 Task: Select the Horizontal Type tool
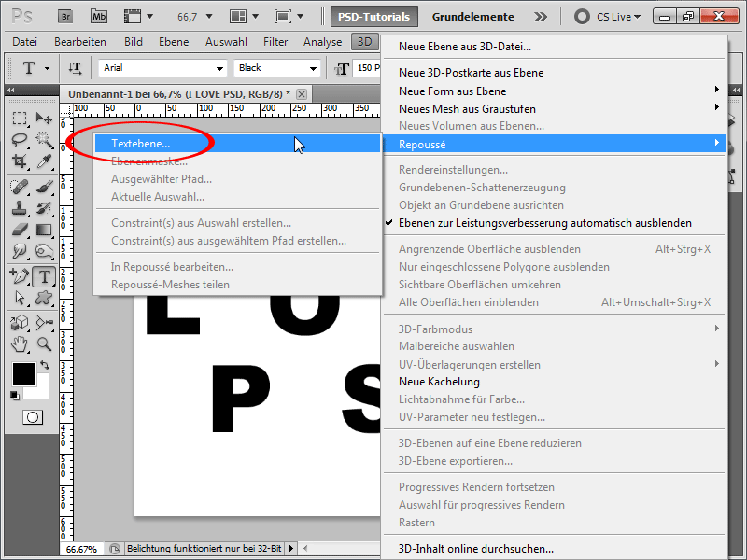point(44,276)
